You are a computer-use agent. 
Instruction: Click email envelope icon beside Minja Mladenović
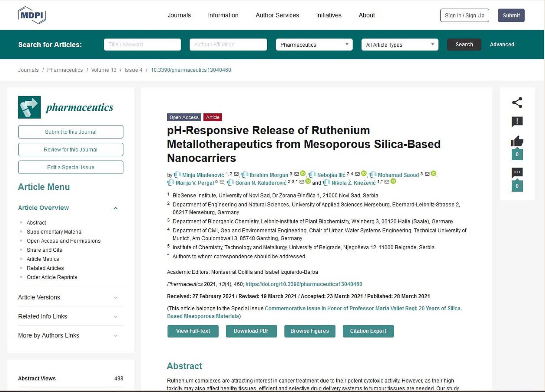(x=236, y=174)
